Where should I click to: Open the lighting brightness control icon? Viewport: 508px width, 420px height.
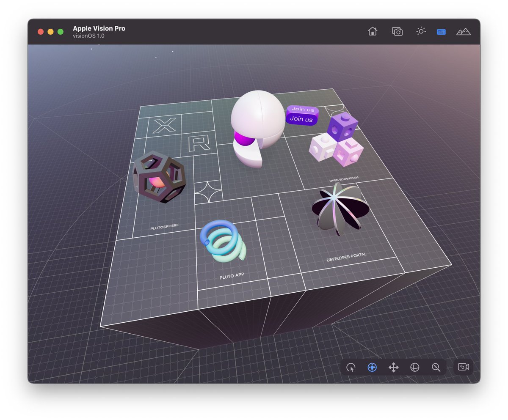coord(421,31)
